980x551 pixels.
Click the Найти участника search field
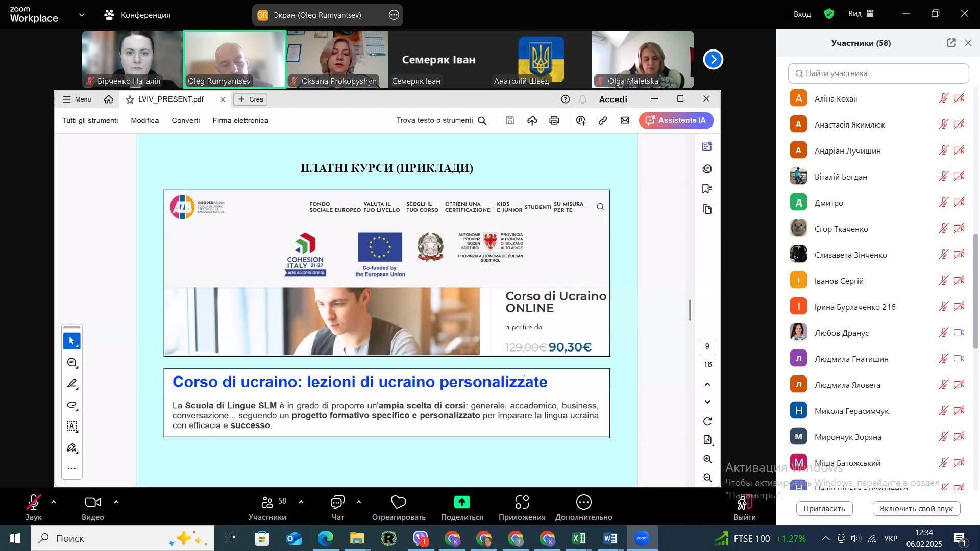click(878, 73)
